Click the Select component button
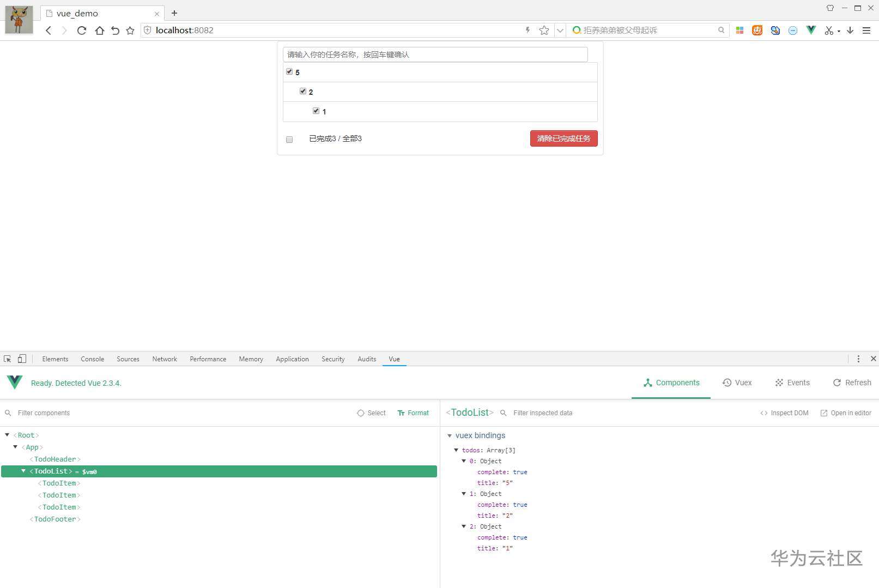The width and height of the screenshot is (879, 588). click(x=371, y=413)
